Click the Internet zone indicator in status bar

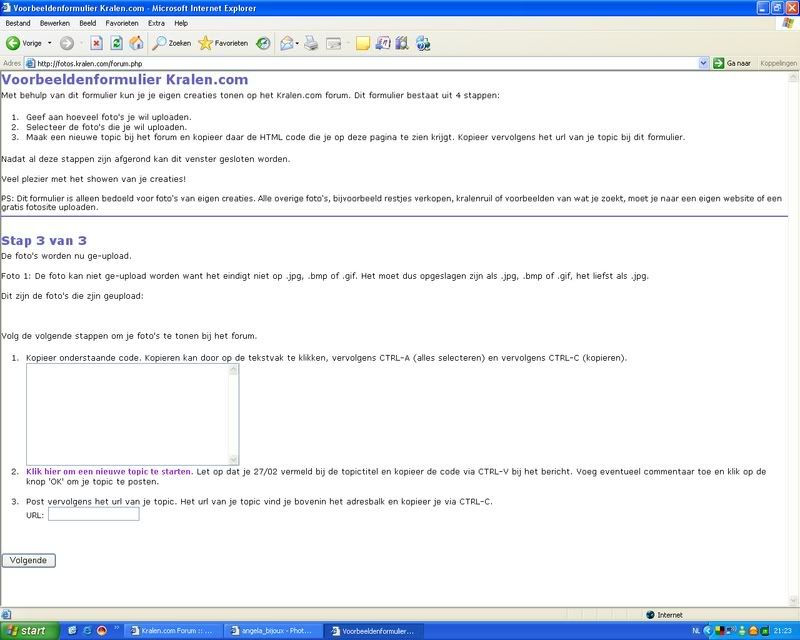tap(664, 615)
